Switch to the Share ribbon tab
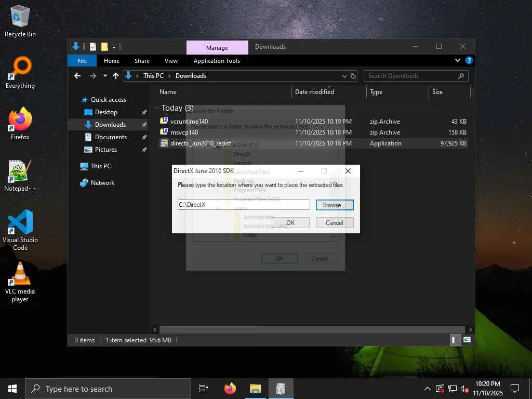 click(142, 61)
